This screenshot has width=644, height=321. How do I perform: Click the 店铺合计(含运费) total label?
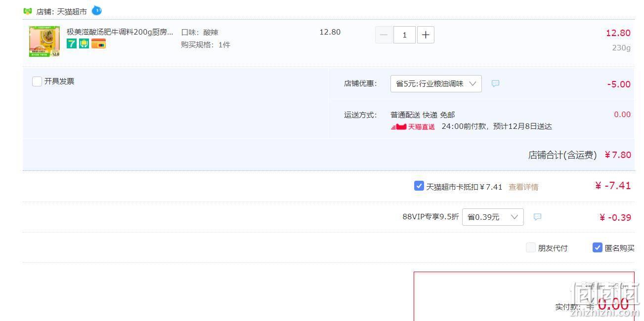tap(562, 155)
